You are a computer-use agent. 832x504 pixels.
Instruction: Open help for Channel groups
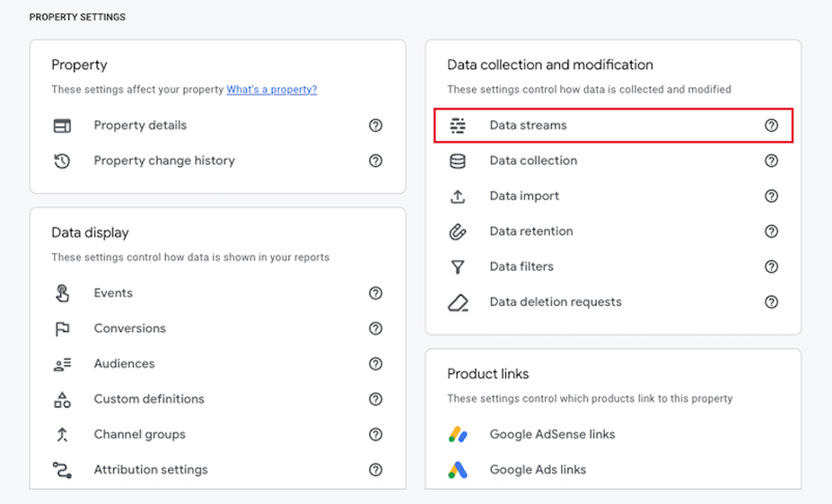376,435
